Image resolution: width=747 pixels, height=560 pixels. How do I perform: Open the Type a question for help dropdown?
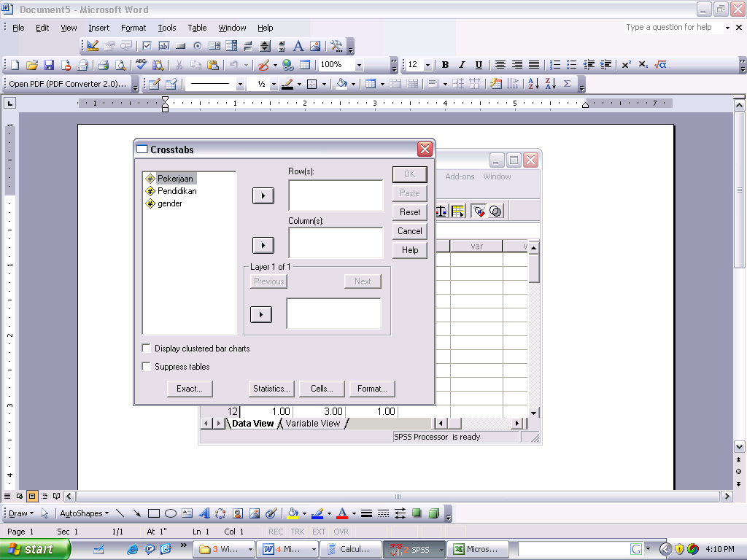(x=727, y=28)
